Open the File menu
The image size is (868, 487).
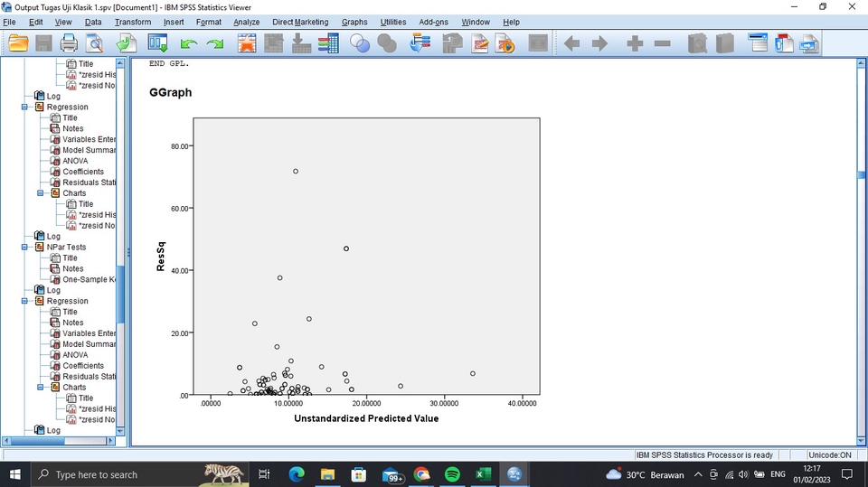[9, 22]
